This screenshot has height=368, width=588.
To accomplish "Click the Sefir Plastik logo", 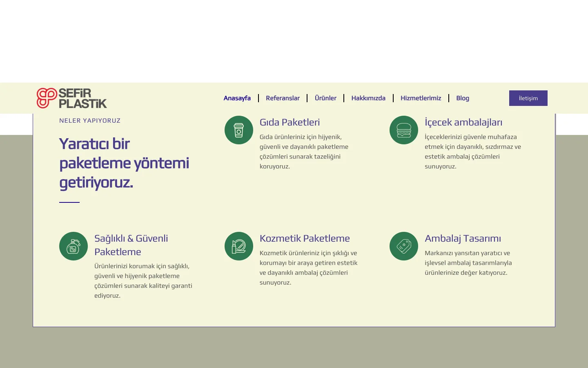I will (72, 98).
